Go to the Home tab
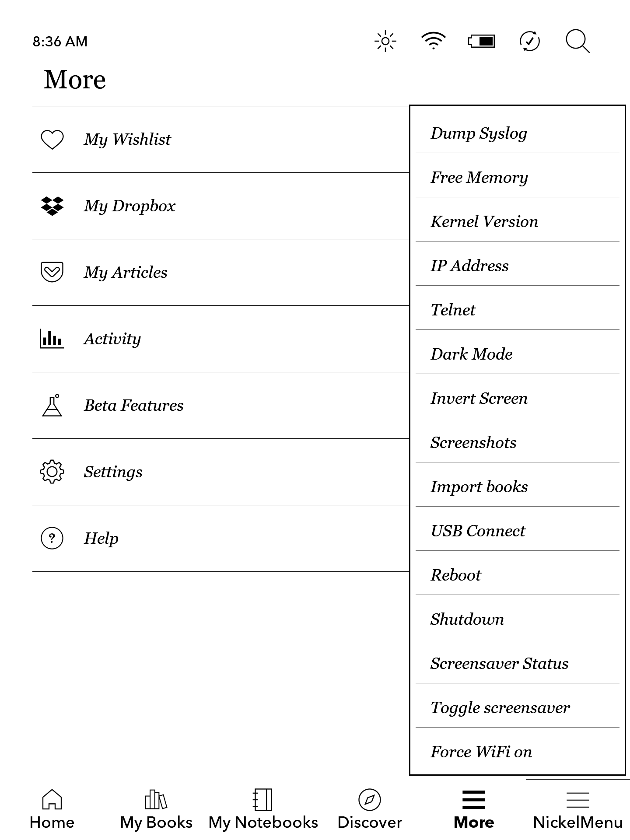 52,809
